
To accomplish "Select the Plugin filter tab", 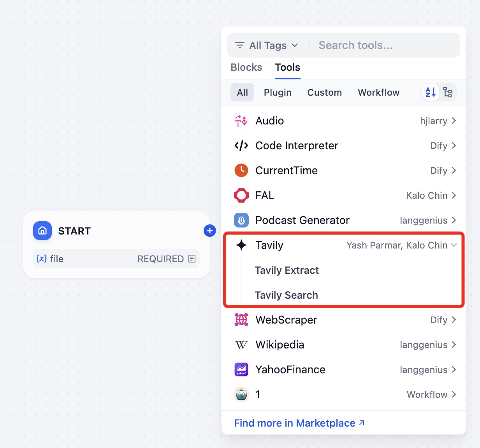I will 278,93.
